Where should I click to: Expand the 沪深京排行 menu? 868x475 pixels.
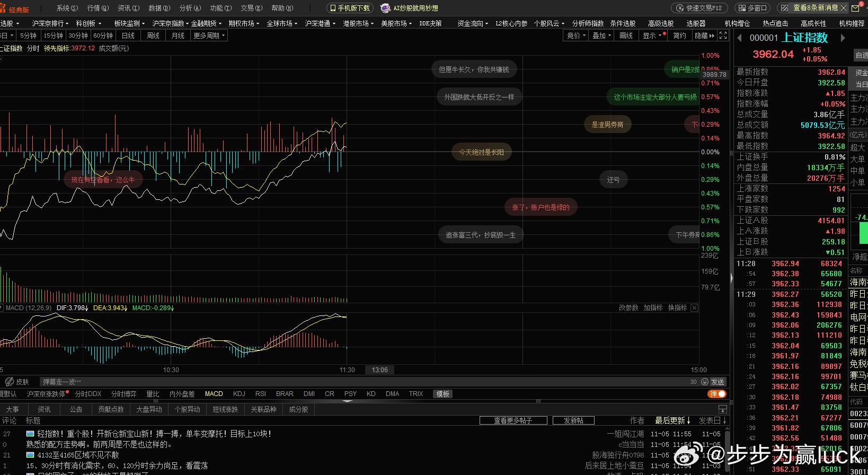click(x=50, y=23)
